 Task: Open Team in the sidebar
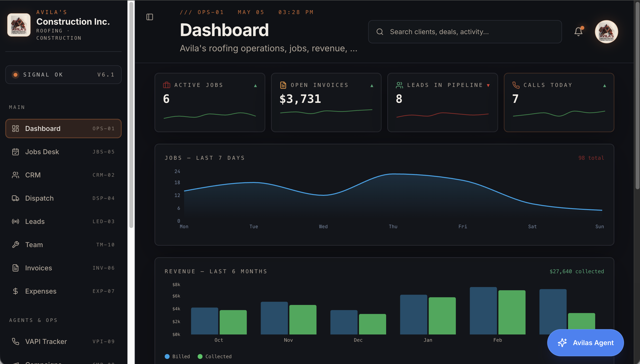[x=63, y=245]
